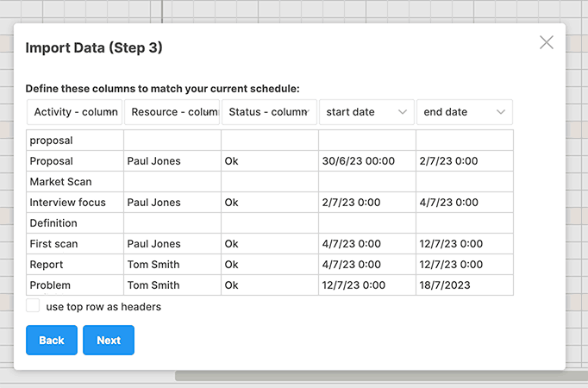Open the start date column dropdown

tap(366, 112)
